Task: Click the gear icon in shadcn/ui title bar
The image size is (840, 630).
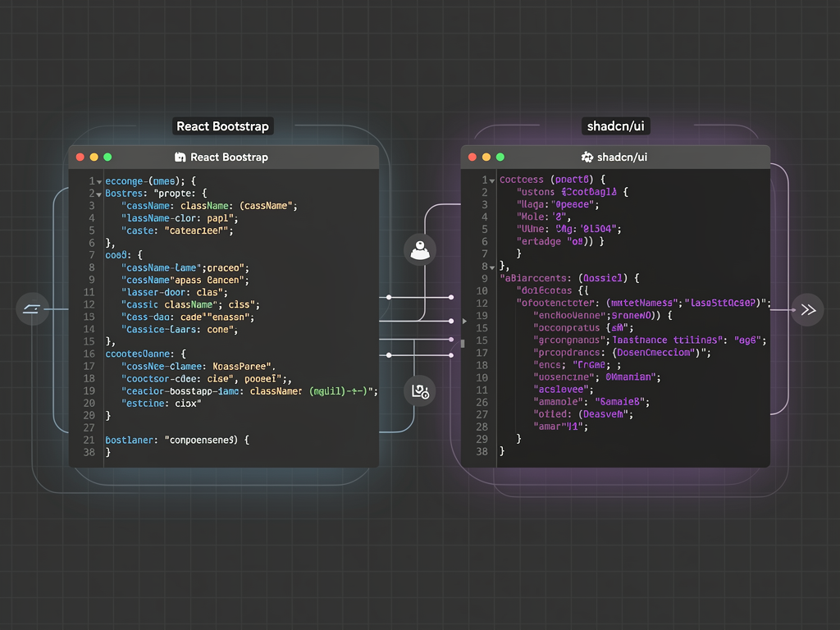Action: [x=587, y=157]
